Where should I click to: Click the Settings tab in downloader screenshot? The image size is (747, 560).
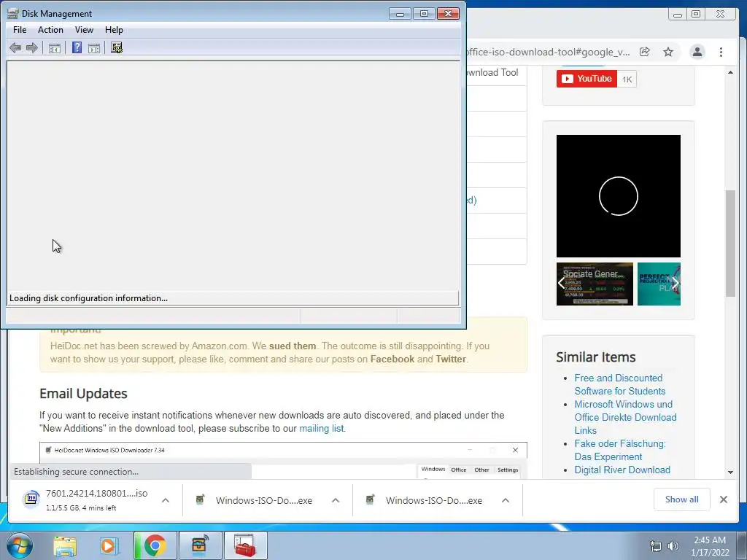(x=508, y=470)
